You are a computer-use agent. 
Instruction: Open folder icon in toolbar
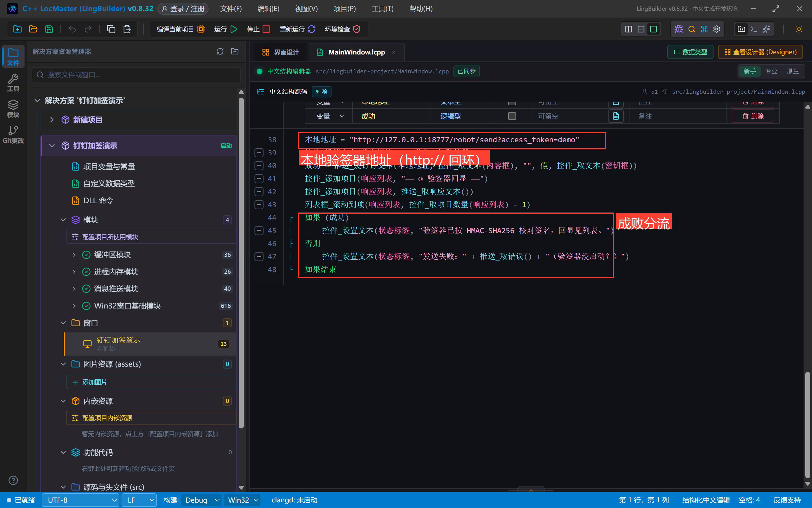[33, 29]
